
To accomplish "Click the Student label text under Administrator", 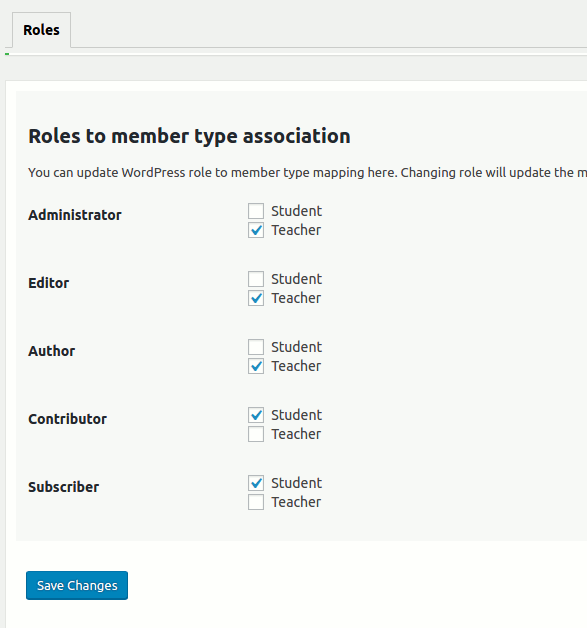I will pos(297,211).
